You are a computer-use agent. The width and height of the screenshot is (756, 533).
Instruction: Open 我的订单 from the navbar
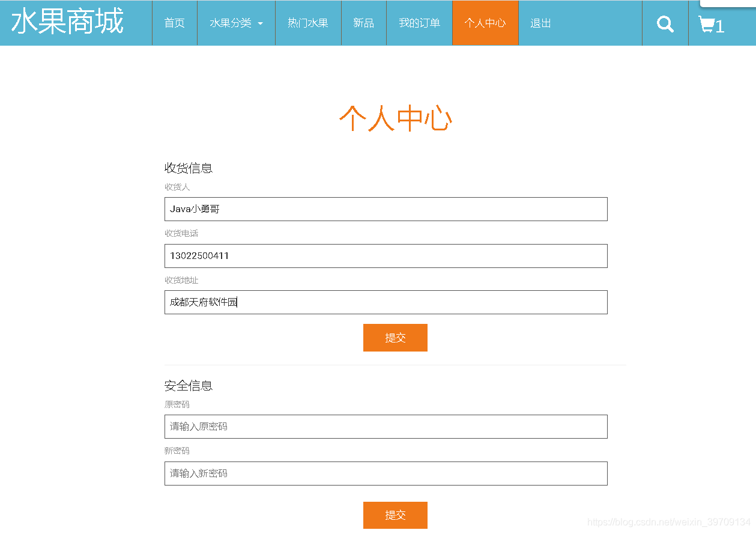point(419,23)
